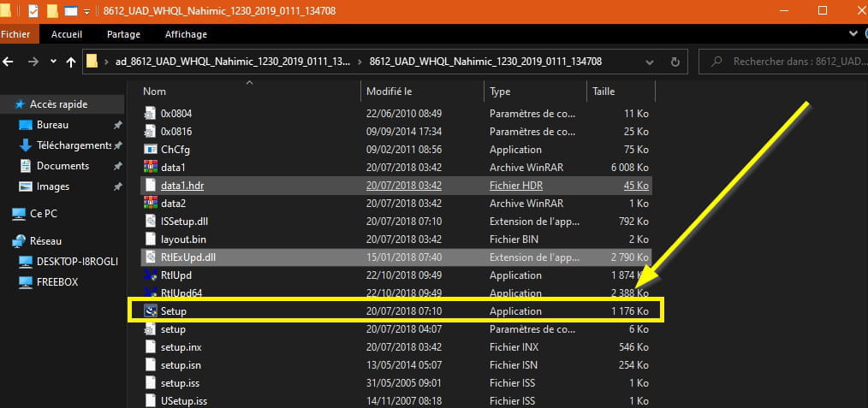Select Ce PC in the navigation pane
This screenshot has width=868, height=408.
[x=43, y=213]
